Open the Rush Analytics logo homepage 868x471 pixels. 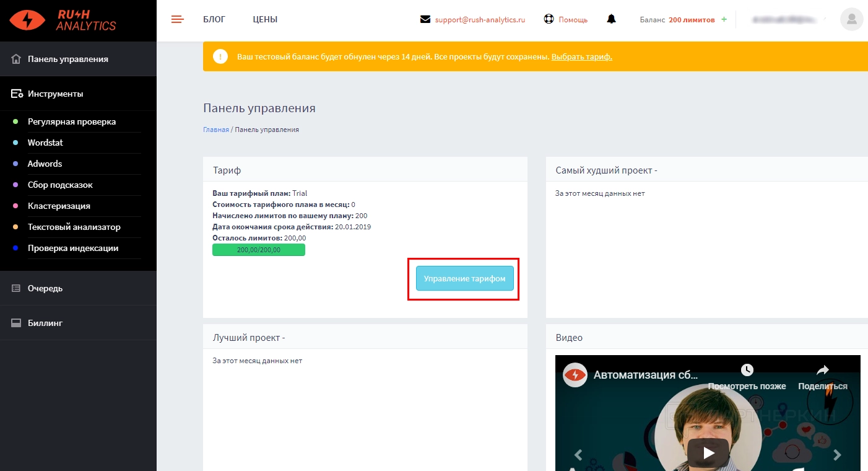pyautogui.click(x=63, y=20)
